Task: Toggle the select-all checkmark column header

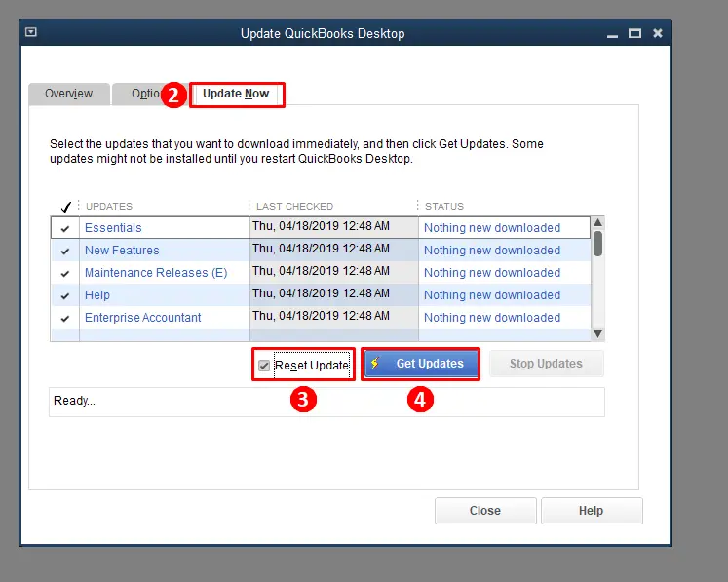Action: click(66, 207)
